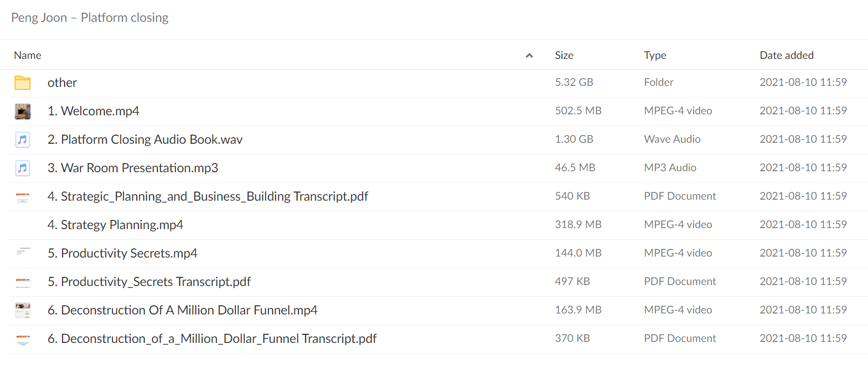Screen dimensions: 868x380
Task: Sort files by the Name column header
Action: tap(27, 55)
